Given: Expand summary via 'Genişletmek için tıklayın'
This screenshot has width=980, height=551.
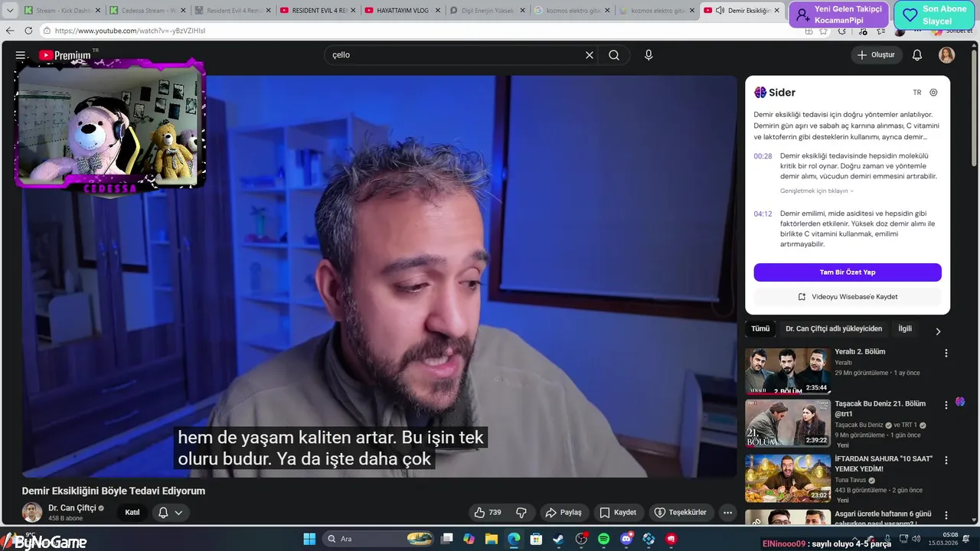Looking at the screenshot, I should tap(816, 191).
